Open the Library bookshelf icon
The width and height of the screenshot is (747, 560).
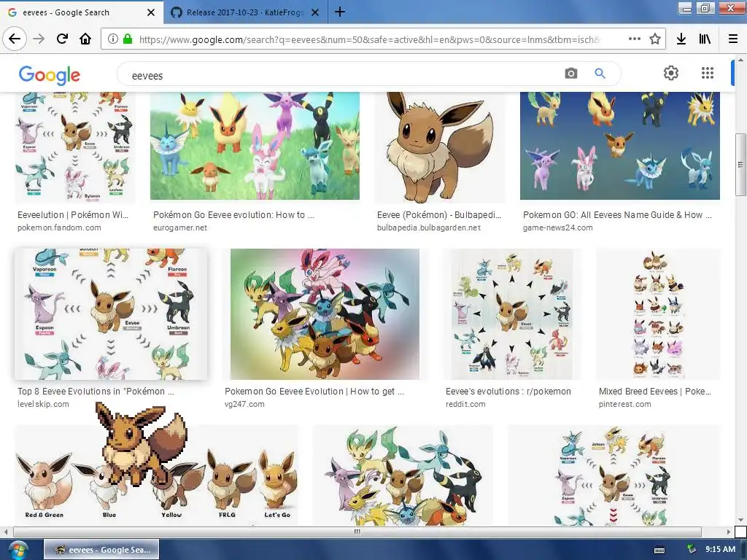coord(705,39)
